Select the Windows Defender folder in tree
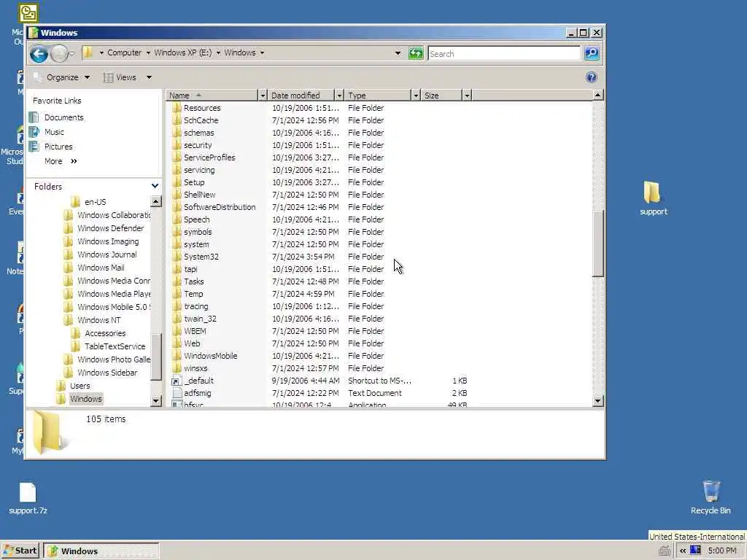The width and height of the screenshot is (747, 560). click(111, 228)
